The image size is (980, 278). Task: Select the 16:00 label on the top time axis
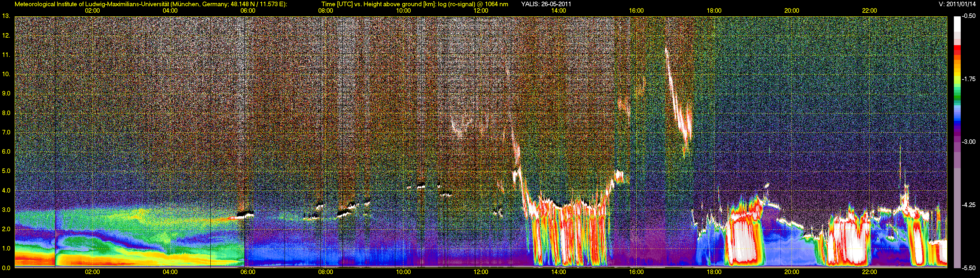tap(636, 11)
